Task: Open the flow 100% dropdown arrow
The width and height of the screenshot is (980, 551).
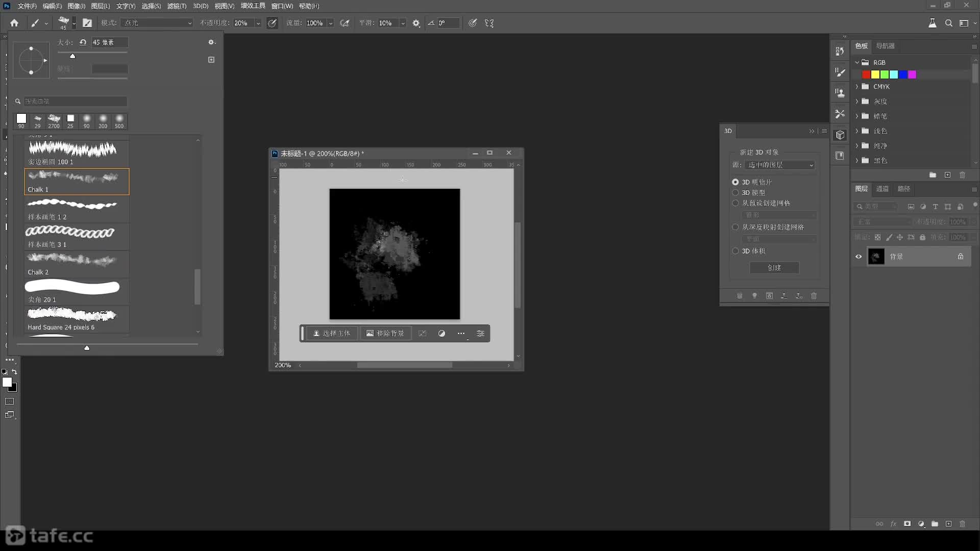Action: [x=331, y=23]
